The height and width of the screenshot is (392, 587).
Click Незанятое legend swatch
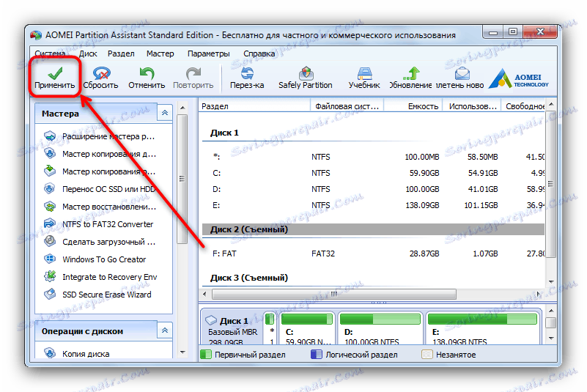click(427, 355)
